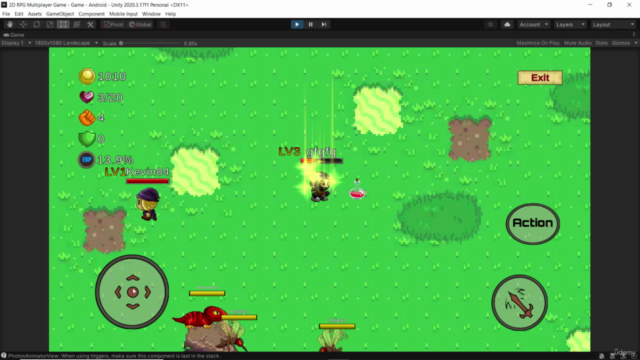The image size is (640, 360).
Task: Select the Hand tool in Unity toolbar
Action: 10,24
